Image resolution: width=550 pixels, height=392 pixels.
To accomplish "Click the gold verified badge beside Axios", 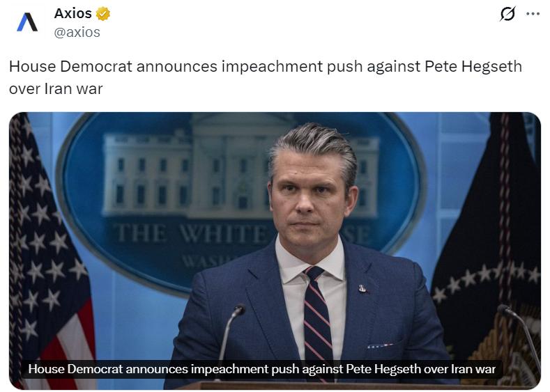I will pos(102,14).
